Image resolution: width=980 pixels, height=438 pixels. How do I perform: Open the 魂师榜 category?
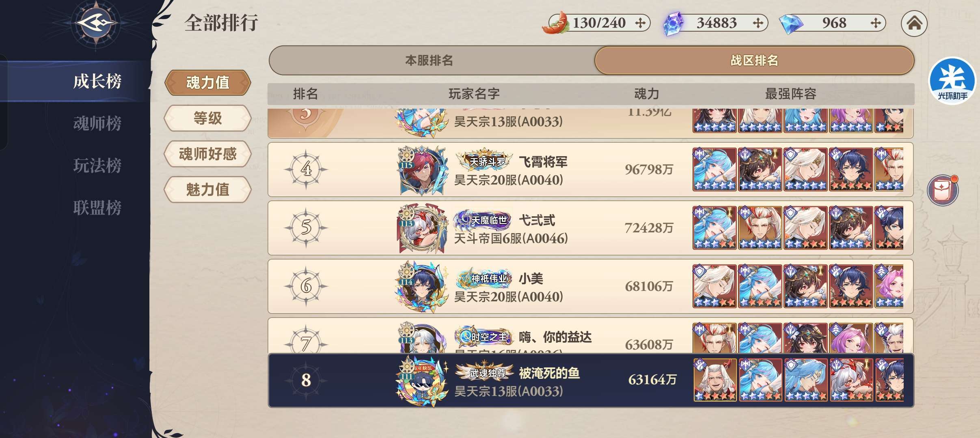pos(97,123)
